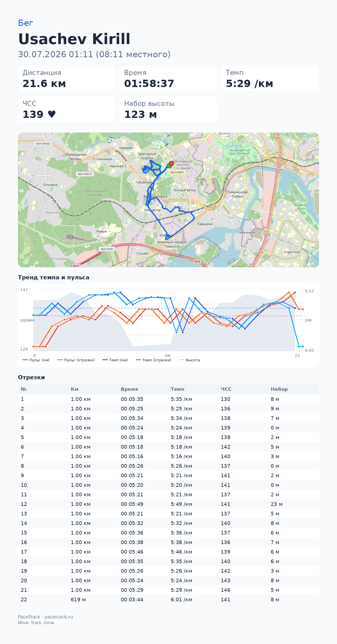Image resolution: width=337 pixels, height=644 pixels.
Task: Select last segment row 619 м
Action: tap(168, 600)
